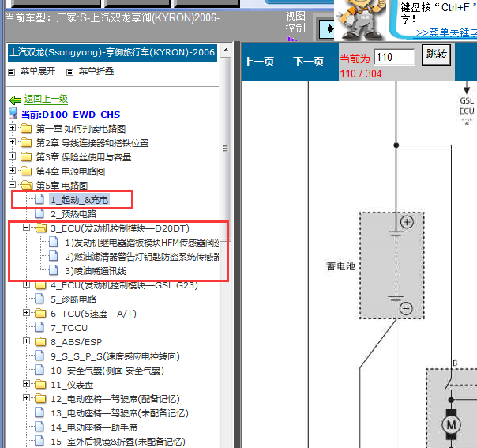Viewport: 477px width, 448px height.
Task: Click the page icon of 7_TCCU
Action: pyautogui.click(x=39, y=327)
